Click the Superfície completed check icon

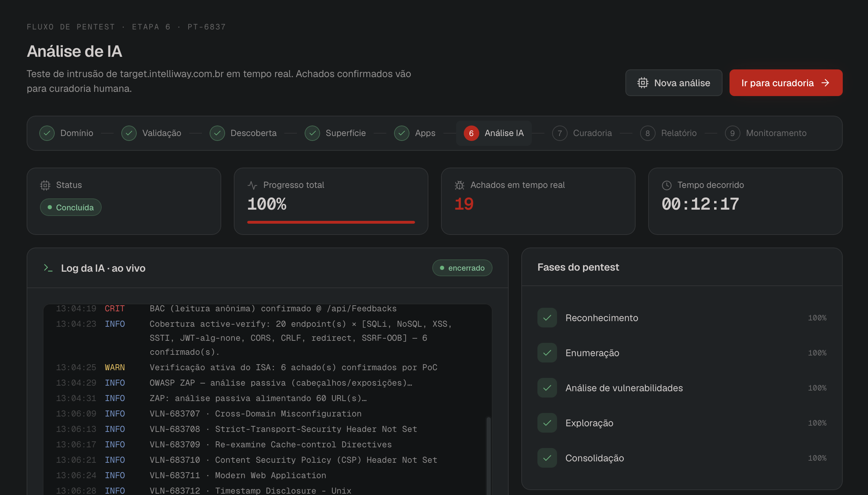312,133
